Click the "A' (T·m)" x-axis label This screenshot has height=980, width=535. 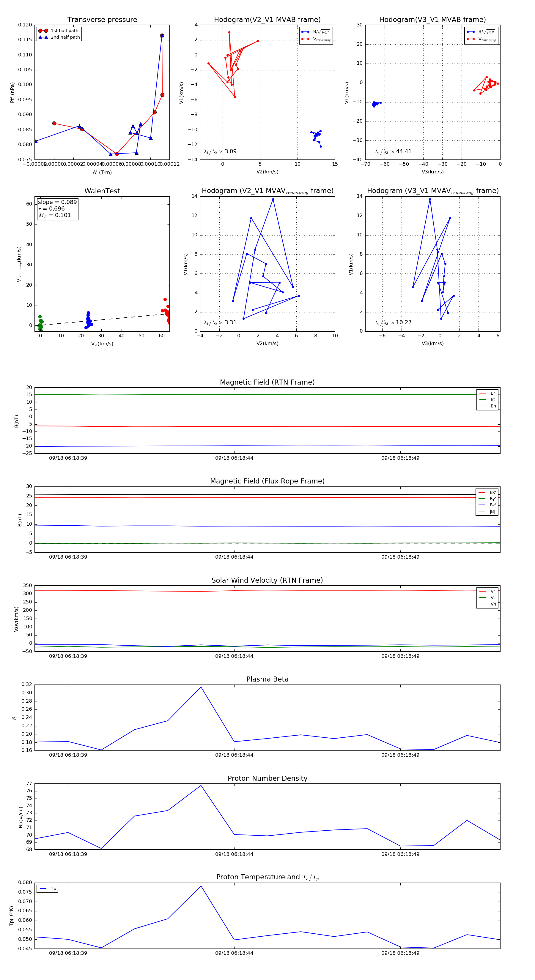tap(102, 172)
